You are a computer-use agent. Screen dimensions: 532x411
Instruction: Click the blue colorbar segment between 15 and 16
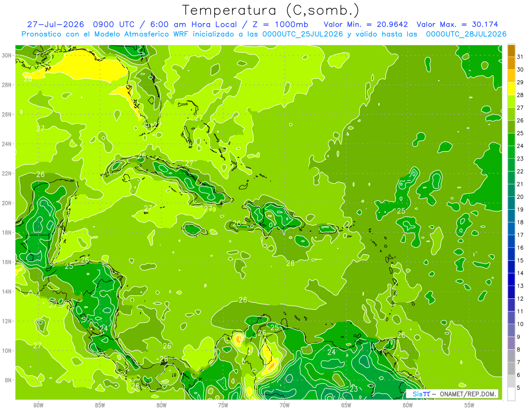click(x=512, y=254)
